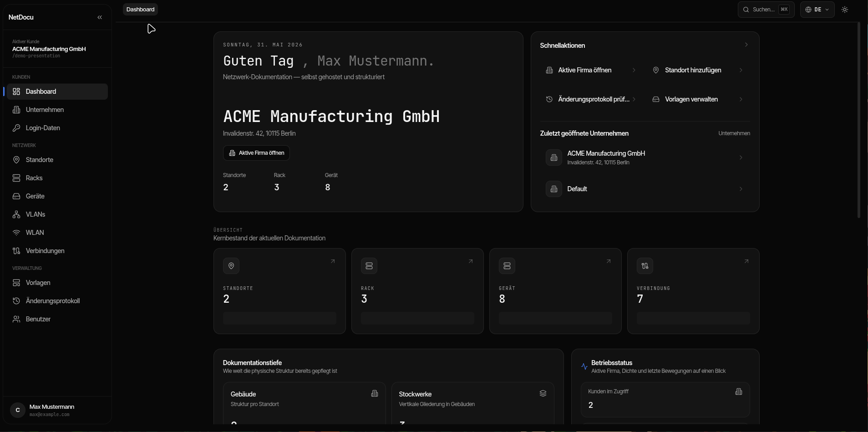Click building icon next to ACME recent company
The height and width of the screenshot is (432, 868).
coord(554,158)
